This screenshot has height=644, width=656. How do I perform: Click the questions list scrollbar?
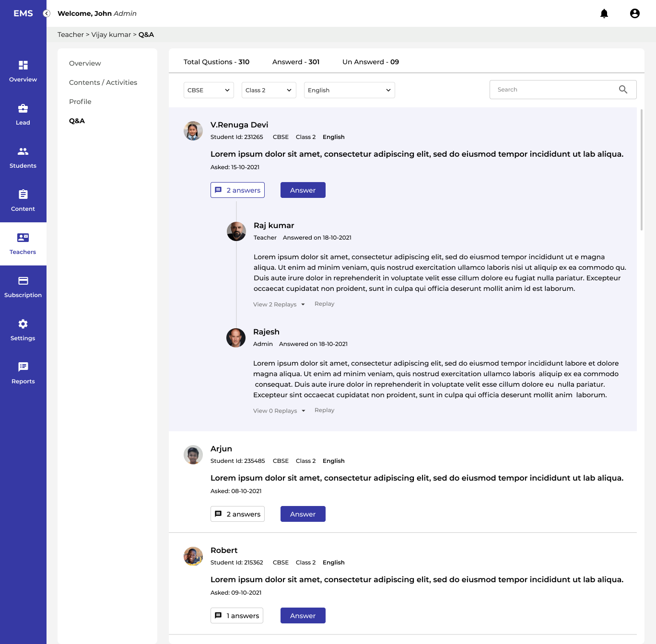pyautogui.click(x=642, y=170)
